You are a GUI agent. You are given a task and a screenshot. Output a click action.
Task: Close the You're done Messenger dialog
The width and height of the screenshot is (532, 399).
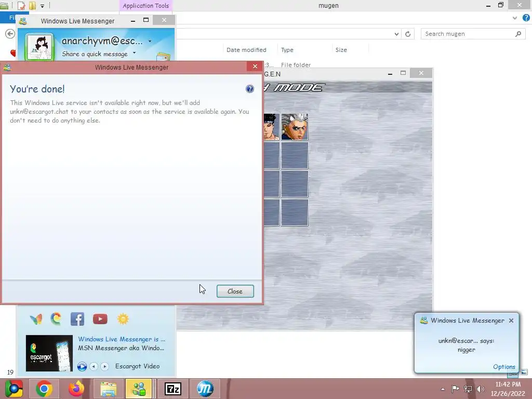tap(255, 66)
